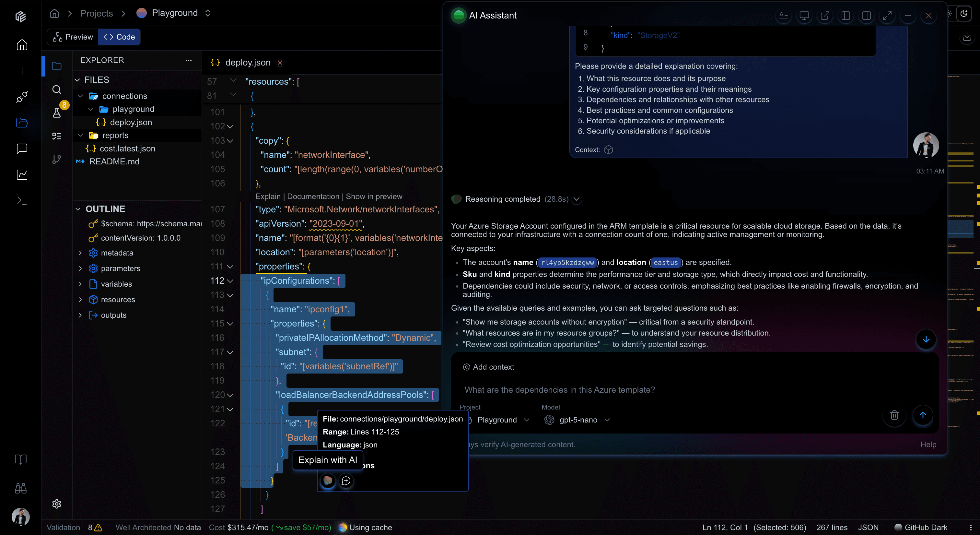The height and width of the screenshot is (535, 980).
Task: Click the Explain code lens link
Action: click(x=268, y=196)
